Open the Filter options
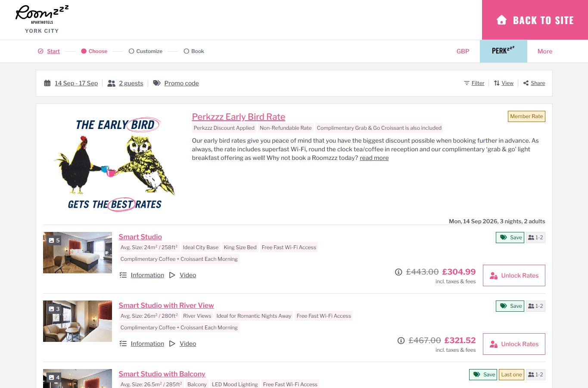 pos(478,83)
